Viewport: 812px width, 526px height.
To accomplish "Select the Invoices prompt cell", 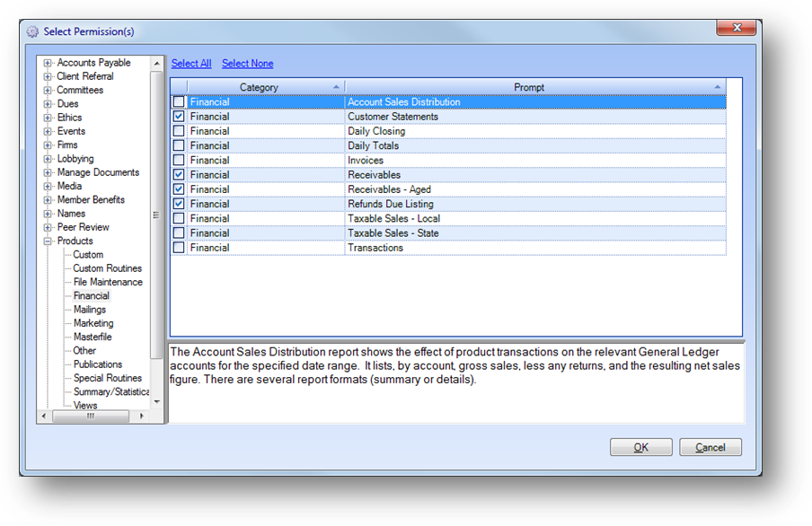I will (x=535, y=160).
